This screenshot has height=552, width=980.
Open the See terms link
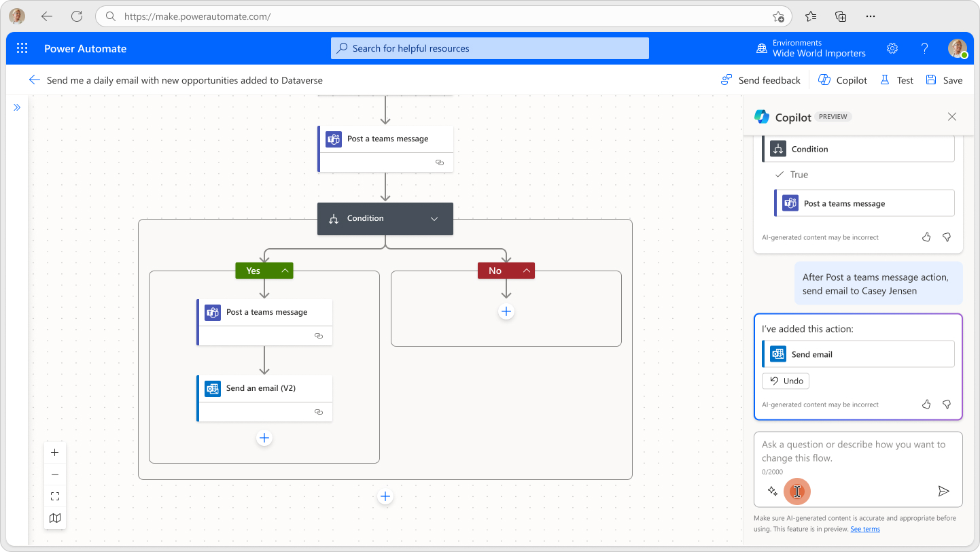pos(865,529)
